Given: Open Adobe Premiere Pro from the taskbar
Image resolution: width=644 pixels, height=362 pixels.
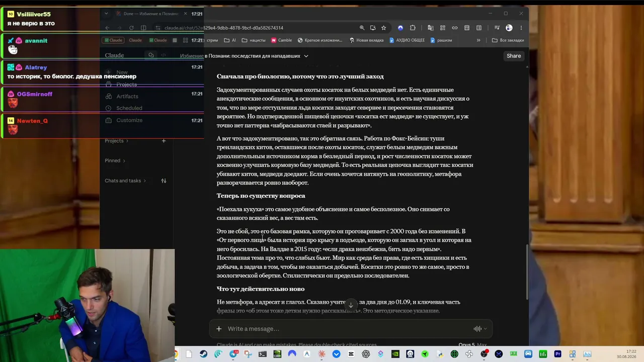Looking at the screenshot, I should coord(557,354).
